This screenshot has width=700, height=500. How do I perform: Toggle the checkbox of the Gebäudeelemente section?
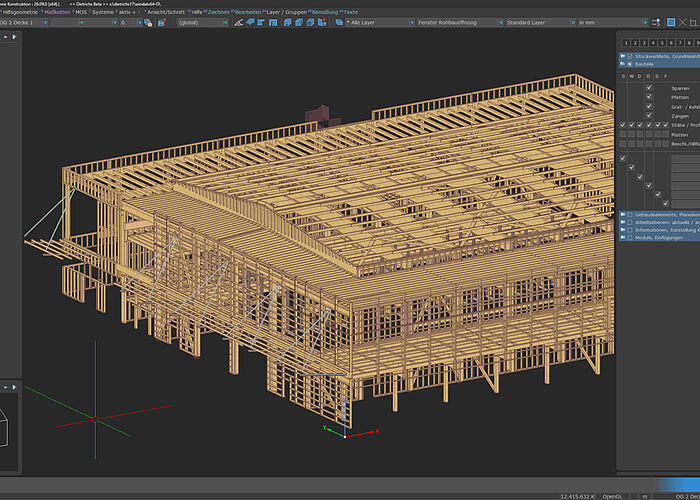coord(629,215)
